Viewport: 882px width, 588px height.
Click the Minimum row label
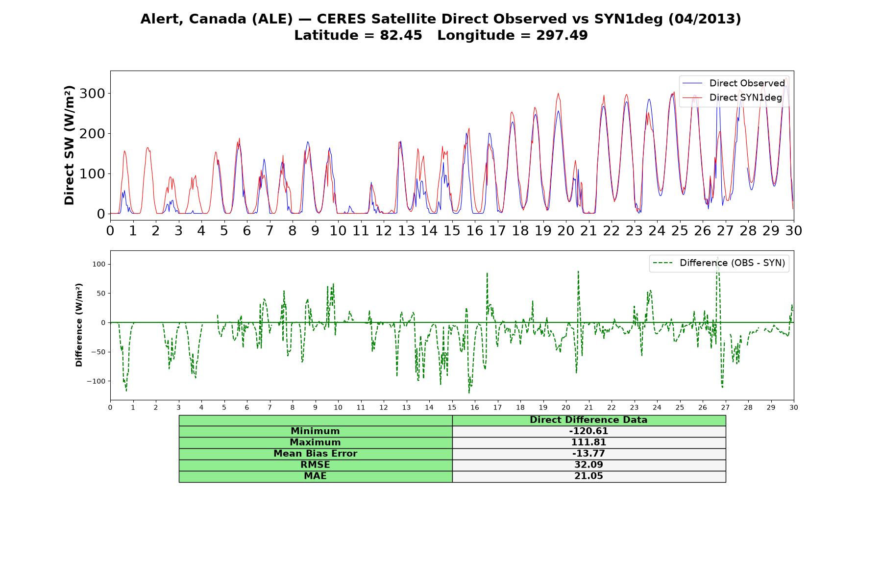point(315,431)
